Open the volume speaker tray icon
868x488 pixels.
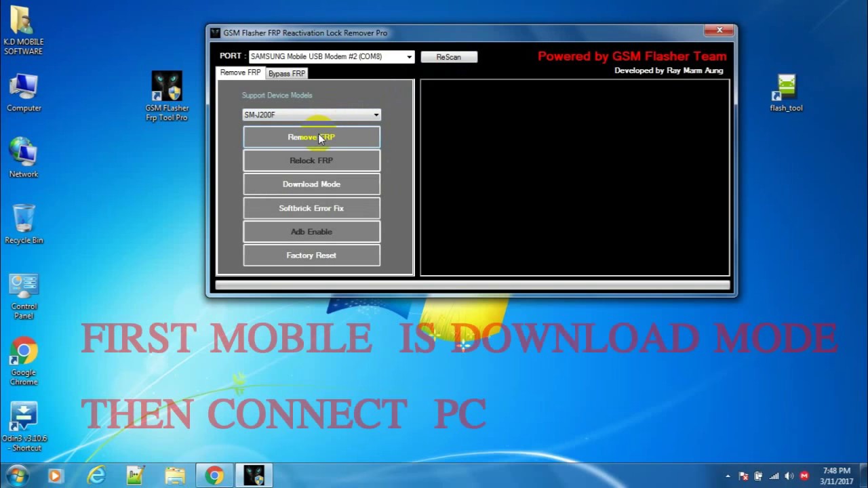point(789,476)
